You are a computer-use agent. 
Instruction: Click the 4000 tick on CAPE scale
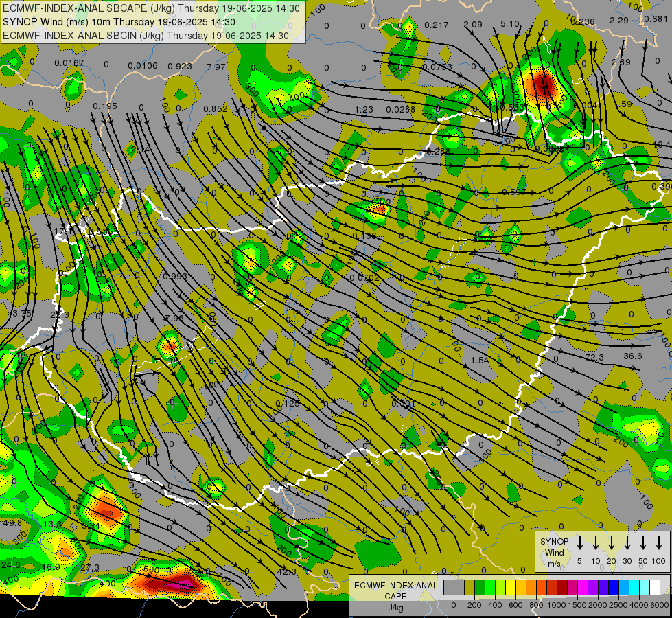[638, 605]
